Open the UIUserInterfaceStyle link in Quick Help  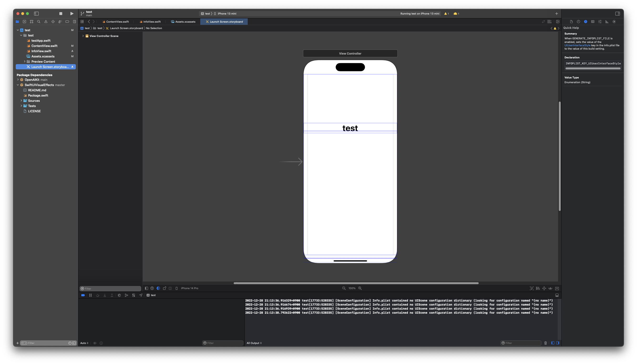(x=577, y=46)
